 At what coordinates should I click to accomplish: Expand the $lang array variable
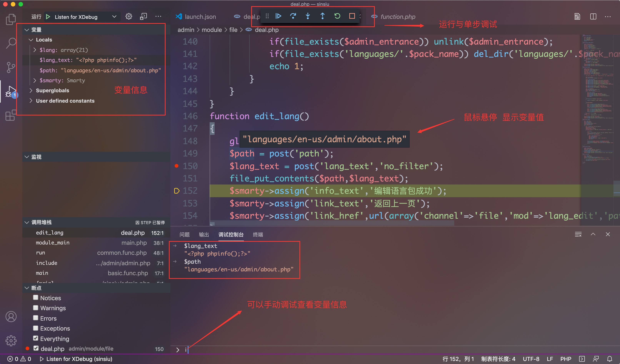(x=35, y=50)
